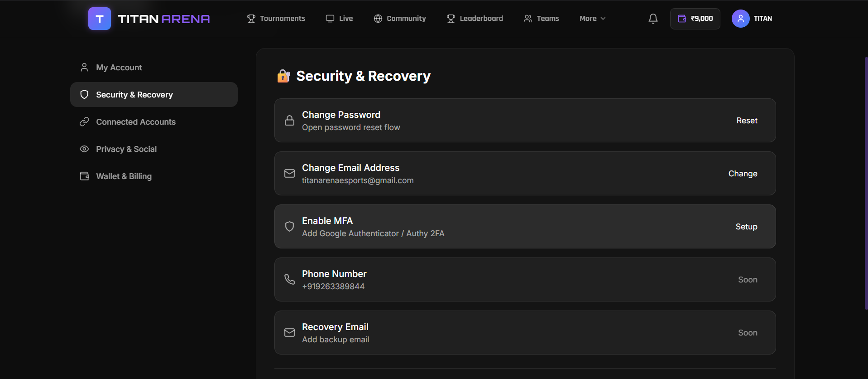Click the shield icon beside Enable MFA
Image resolution: width=868 pixels, height=379 pixels.
[289, 227]
